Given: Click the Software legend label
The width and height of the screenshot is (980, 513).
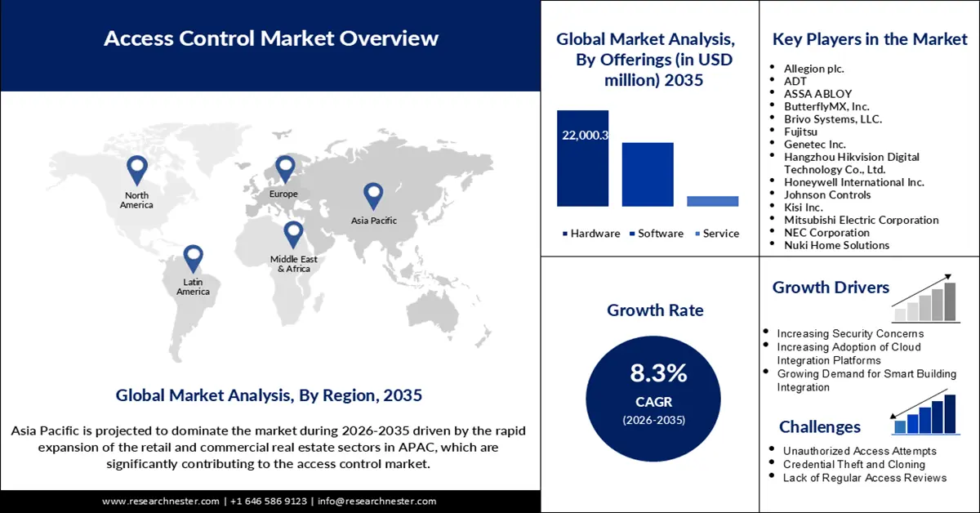Looking at the screenshot, I should (x=661, y=234).
